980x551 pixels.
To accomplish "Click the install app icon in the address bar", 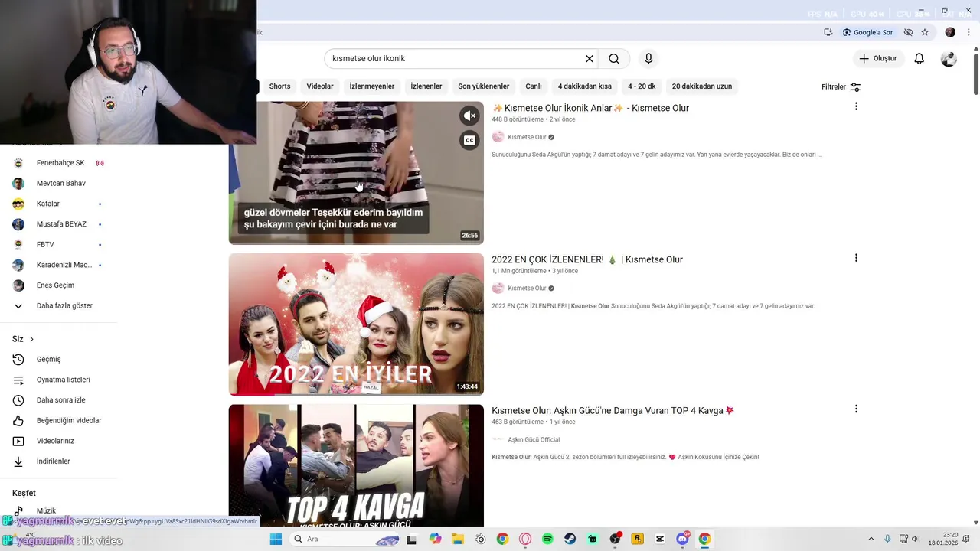I will click(x=828, y=32).
